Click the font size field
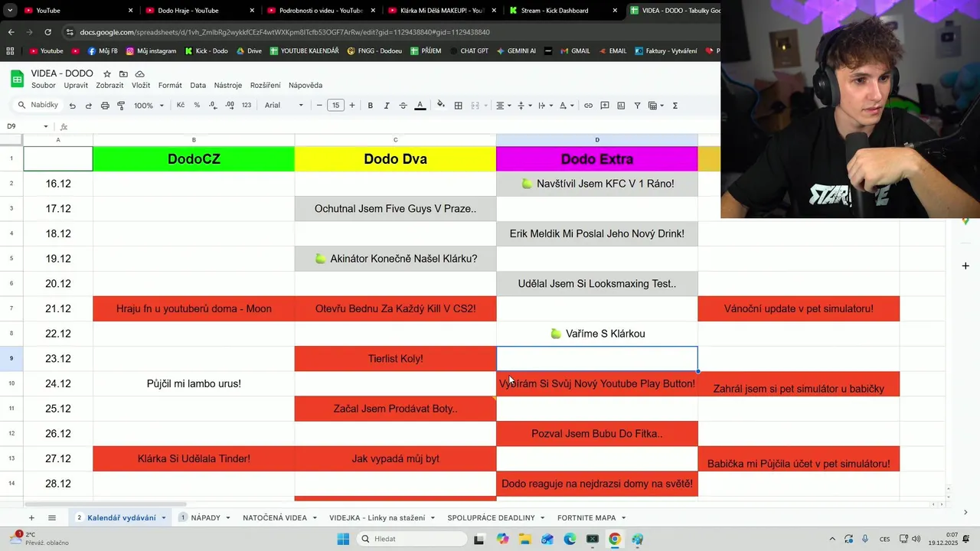 [335, 106]
